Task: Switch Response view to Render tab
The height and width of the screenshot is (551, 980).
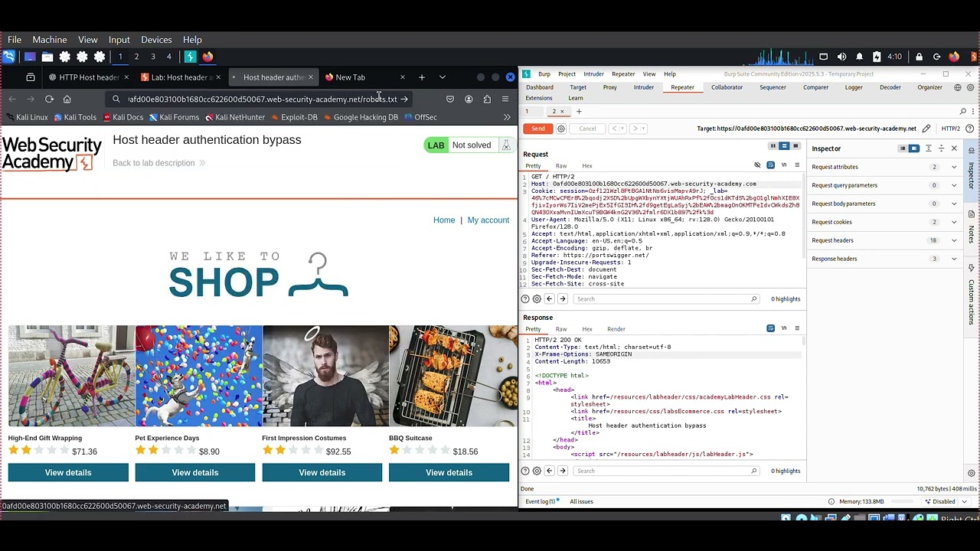Action: [x=616, y=329]
